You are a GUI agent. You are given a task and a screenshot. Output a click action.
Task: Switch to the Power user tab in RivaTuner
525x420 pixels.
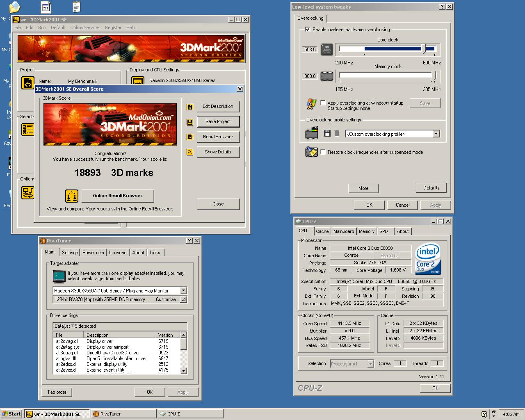click(x=94, y=253)
